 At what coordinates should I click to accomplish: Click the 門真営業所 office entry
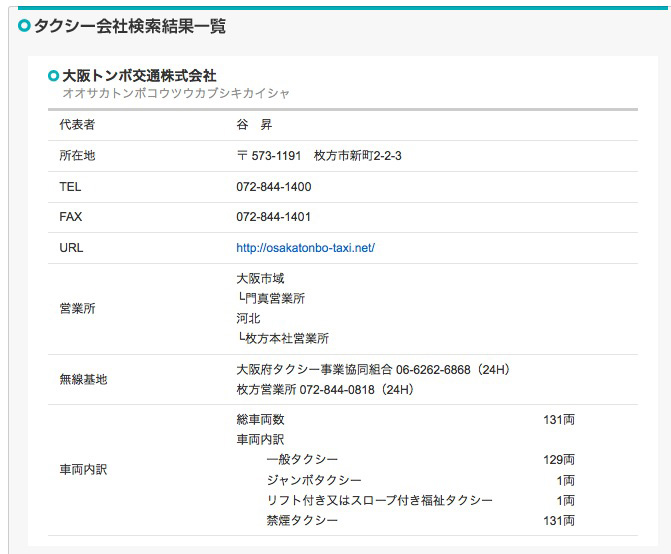(x=272, y=298)
